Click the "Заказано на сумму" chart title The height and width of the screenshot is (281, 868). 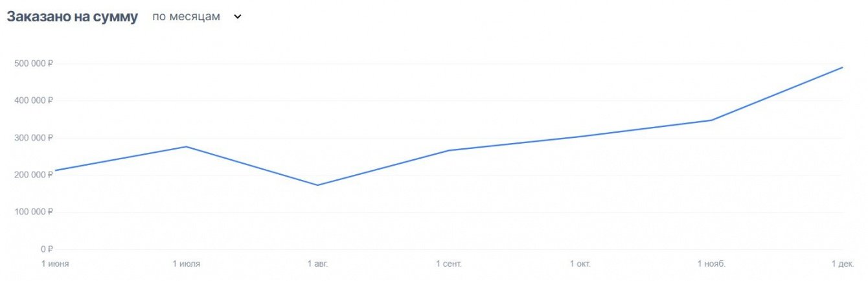(x=72, y=17)
